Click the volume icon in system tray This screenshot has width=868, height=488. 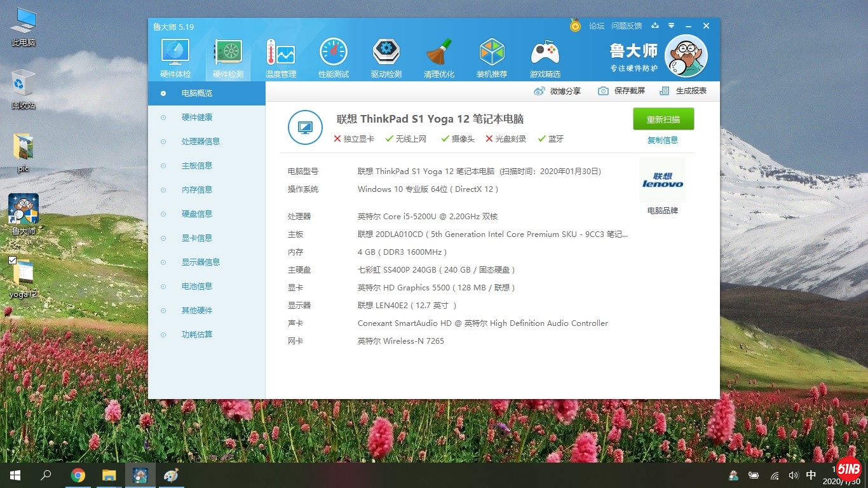click(x=793, y=475)
